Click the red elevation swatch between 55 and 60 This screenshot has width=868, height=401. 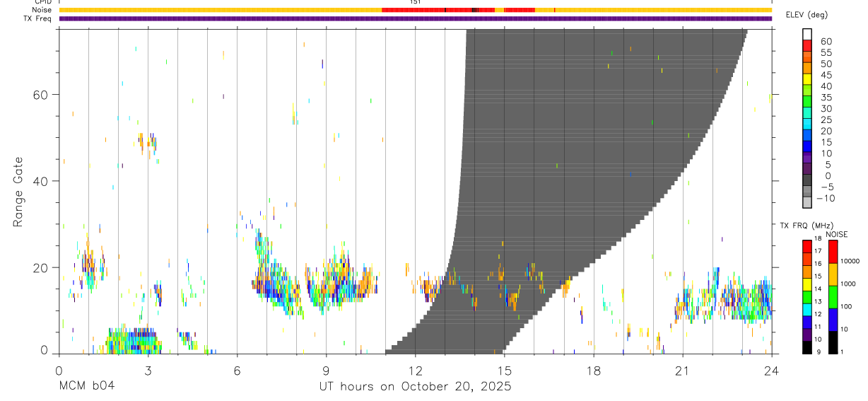(x=807, y=46)
